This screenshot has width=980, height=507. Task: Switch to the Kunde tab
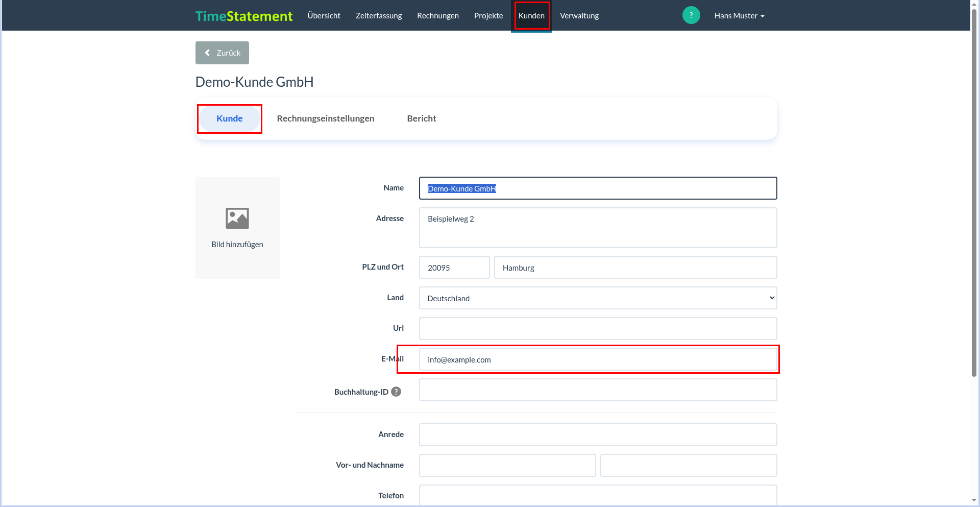coord(230,118)
